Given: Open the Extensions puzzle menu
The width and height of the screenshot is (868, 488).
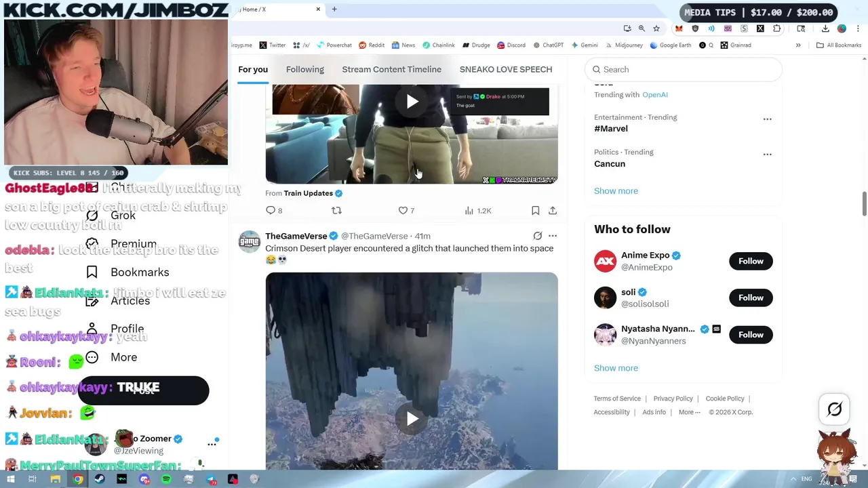Looking at the screenshot, I should pos(777,28).
